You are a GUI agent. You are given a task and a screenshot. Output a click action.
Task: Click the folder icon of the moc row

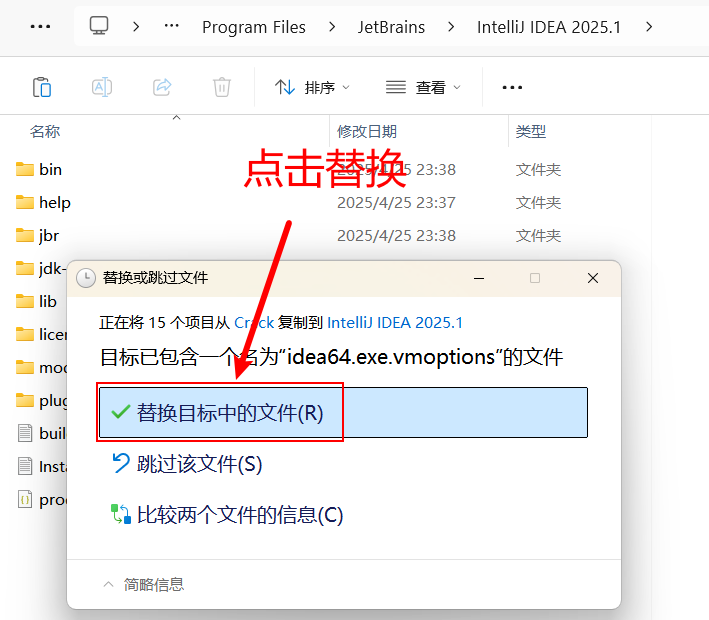25,368
